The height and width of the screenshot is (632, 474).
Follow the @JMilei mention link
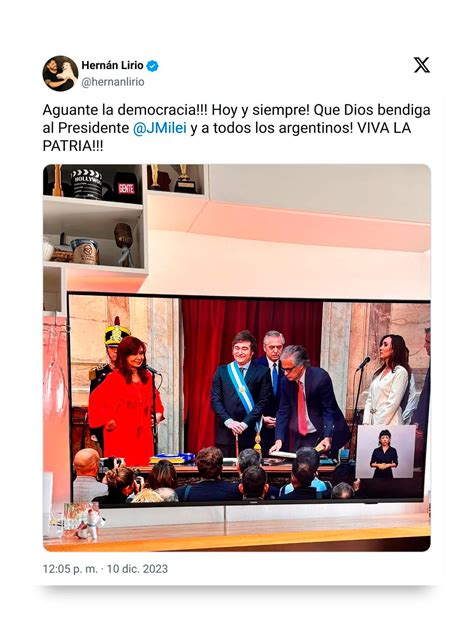(160, 128)
